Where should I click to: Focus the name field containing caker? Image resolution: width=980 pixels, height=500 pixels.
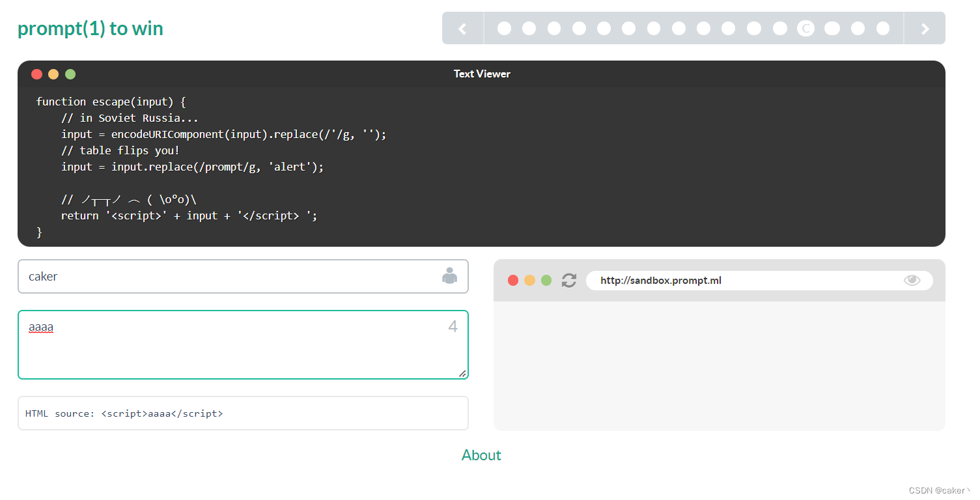pos(243,276)
